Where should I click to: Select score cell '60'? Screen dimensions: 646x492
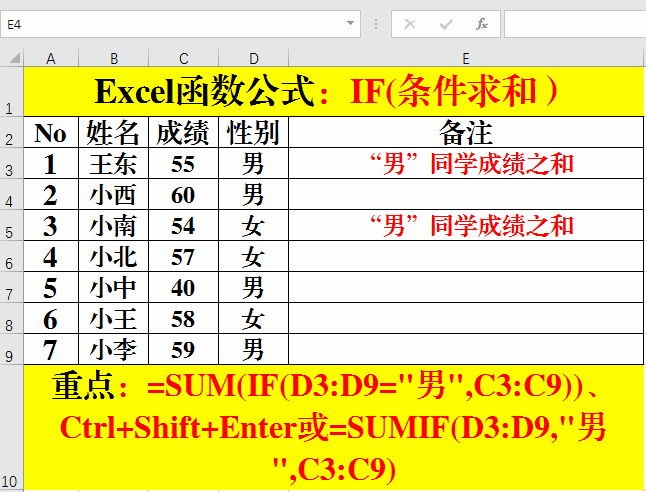coord(183,194)
